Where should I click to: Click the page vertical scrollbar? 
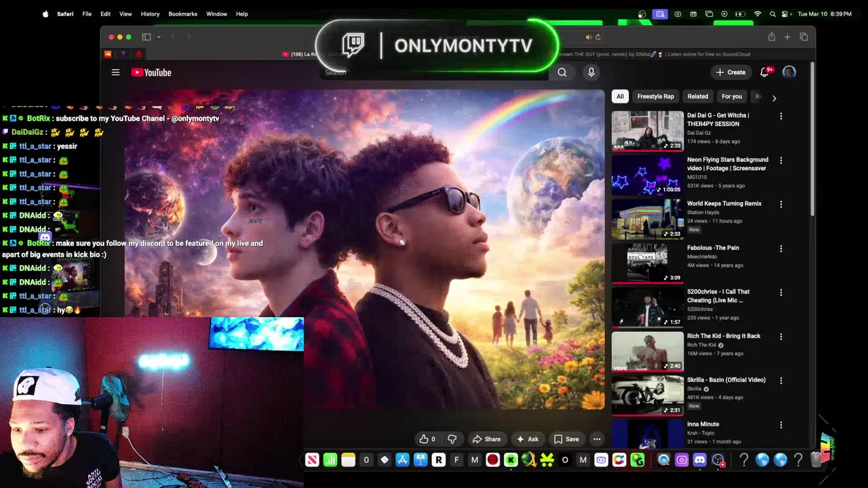[812, 139]
